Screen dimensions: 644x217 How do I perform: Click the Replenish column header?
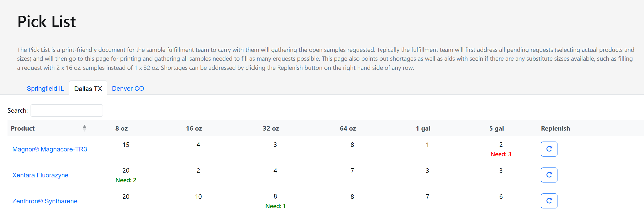pos(555,128)
